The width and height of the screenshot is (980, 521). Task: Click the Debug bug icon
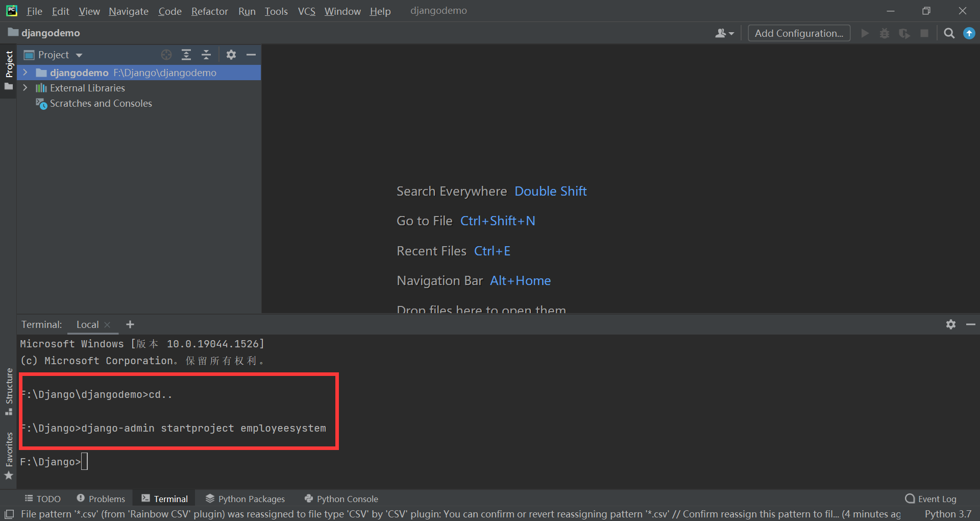click(885, 33)
